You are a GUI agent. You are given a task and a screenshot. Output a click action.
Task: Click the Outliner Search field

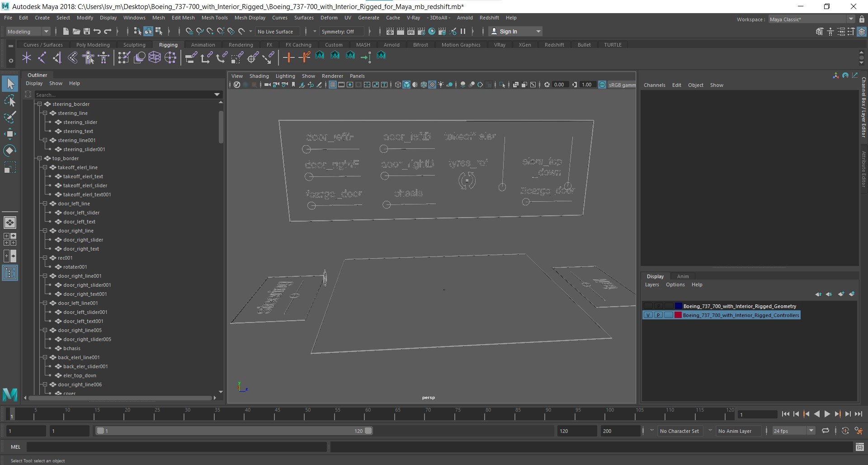pos(124,95)
